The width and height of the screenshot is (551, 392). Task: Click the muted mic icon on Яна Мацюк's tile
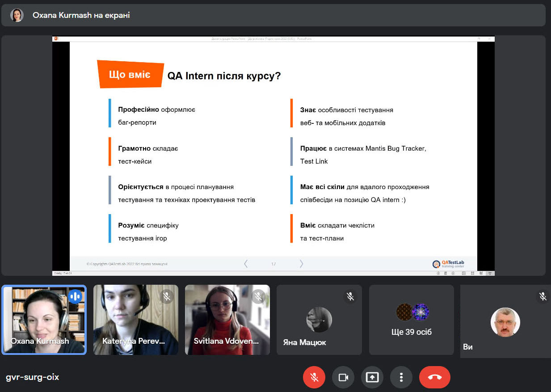click(350, 296)
